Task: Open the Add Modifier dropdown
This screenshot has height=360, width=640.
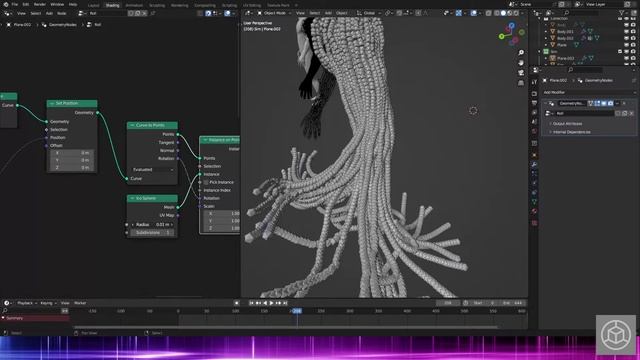Action: tap(588, 93)
